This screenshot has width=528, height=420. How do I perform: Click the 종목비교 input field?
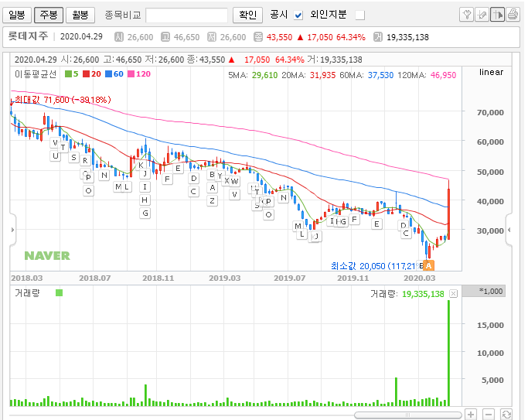coord(187,15)
